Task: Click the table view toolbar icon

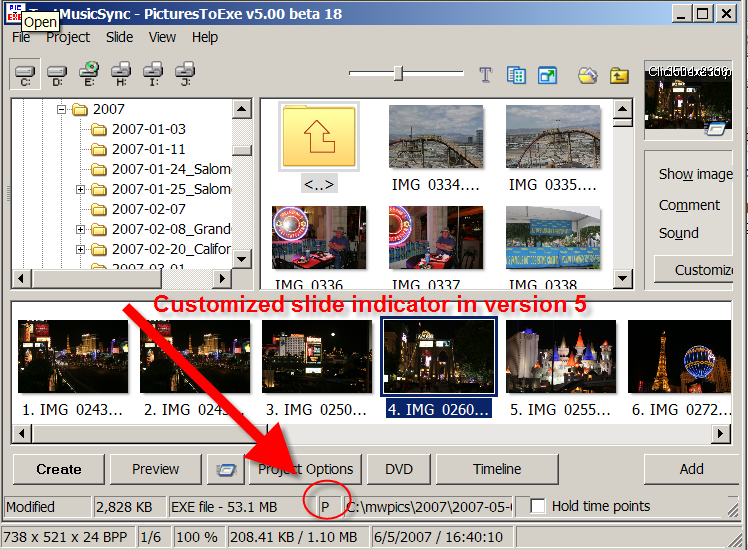Action: click(x=517, y=75)
